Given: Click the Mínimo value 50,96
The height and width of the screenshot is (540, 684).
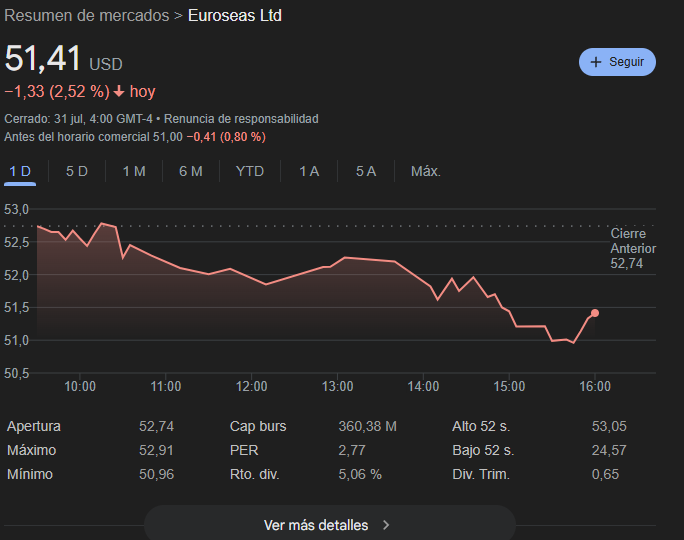Looking at the screenshot, I should click(156, 474).
